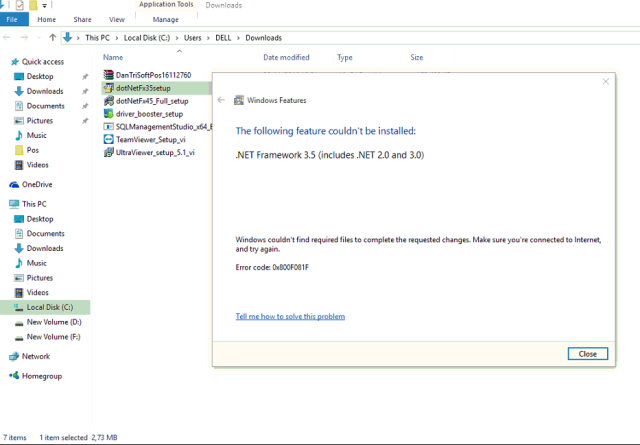Click Users in the address breadcrumb
Image resolution: width=640 pixels, height=445 pixels.
click(192, 38)
